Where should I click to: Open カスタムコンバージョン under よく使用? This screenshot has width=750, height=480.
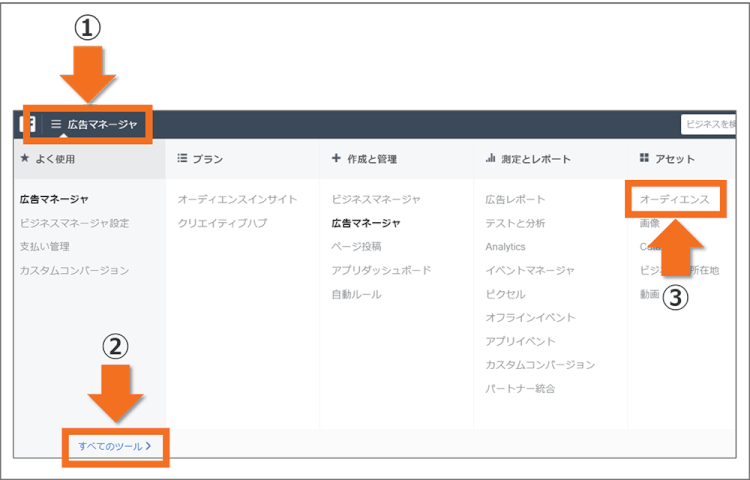point(74,271)
